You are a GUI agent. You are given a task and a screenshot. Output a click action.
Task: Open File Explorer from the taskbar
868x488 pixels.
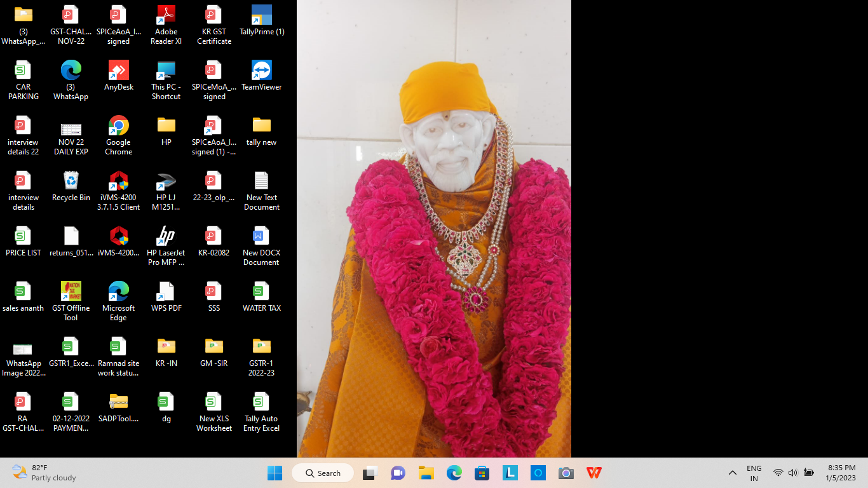[x=426, y=473]
